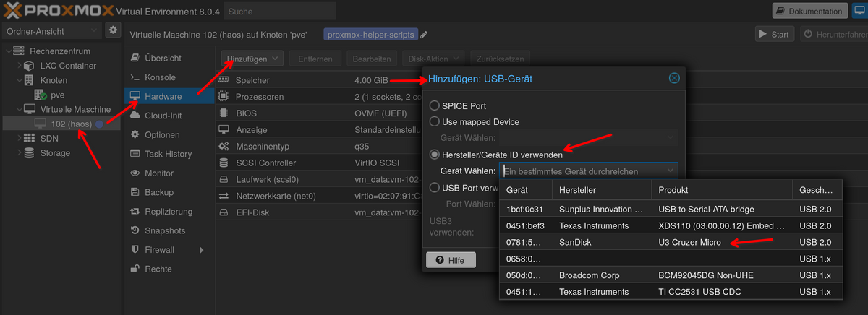This screenshot has width=868, height=315.
Task: Click the Proxmox logo
Action: tap(58, 11)
